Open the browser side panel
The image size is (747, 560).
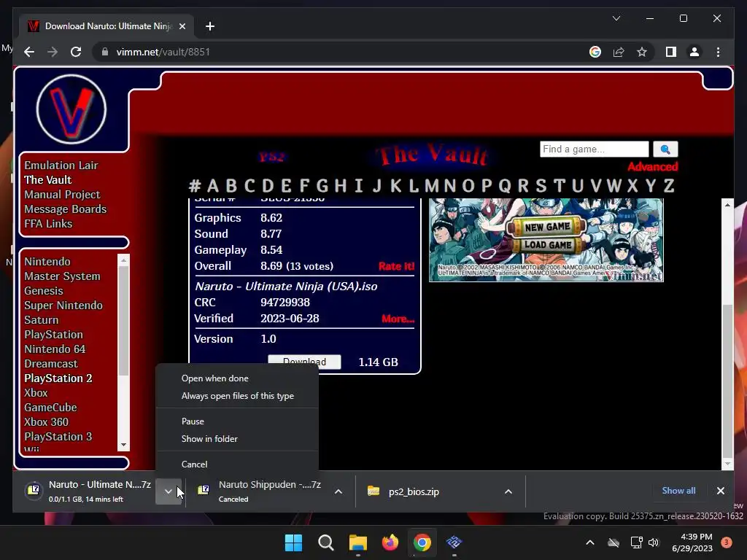coord(671,52)
